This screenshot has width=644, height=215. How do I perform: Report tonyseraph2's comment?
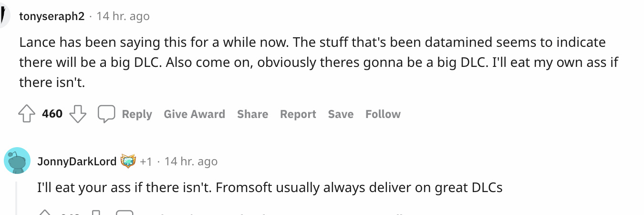pyautogui.click(x=298, y=114)
